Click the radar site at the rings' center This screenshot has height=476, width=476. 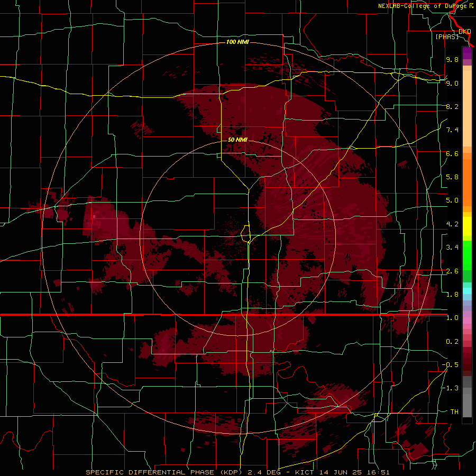pos(237,239)
